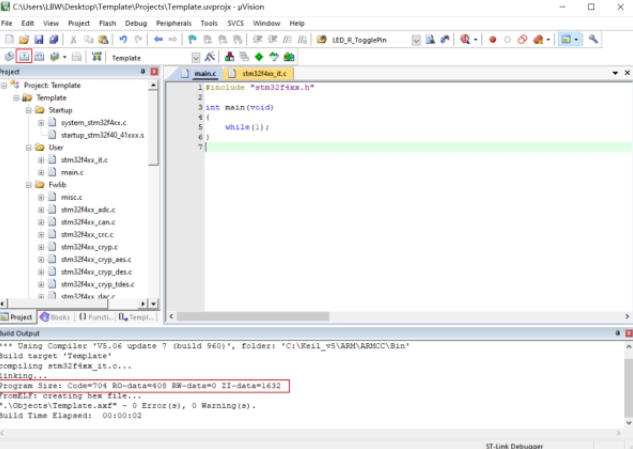This screenshot has width=633, height=449.
Task: Click the Undo arrow in the toolbar
Action: click(123, 40)
